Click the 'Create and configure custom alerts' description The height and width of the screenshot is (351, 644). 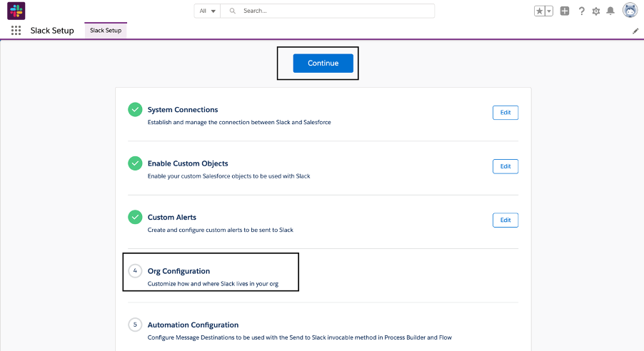click(x=220, y=230)
